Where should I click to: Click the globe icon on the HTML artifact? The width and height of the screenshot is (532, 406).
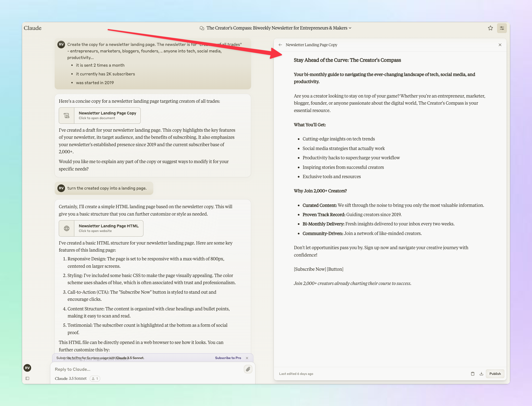66,228
